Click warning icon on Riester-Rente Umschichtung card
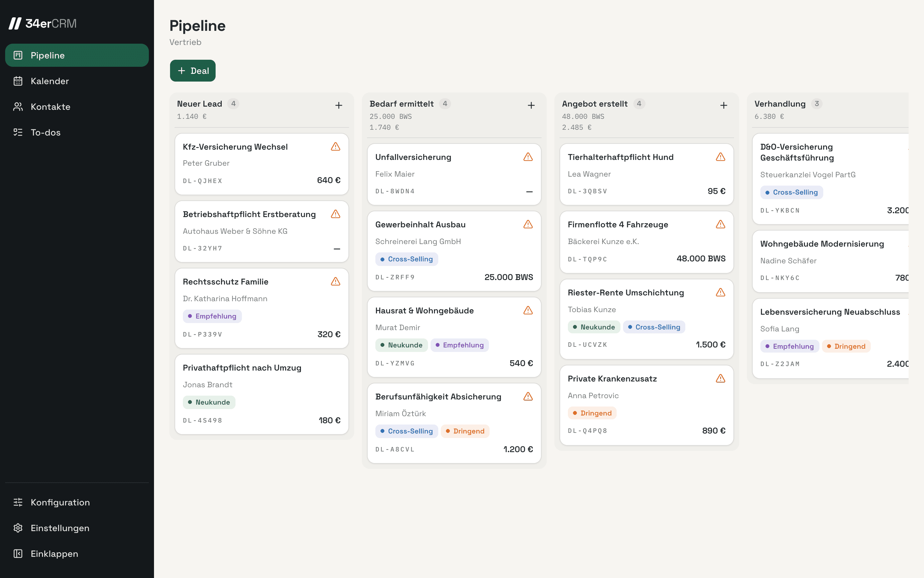This screenshot has height=578, width=924. tap(721, 293)
